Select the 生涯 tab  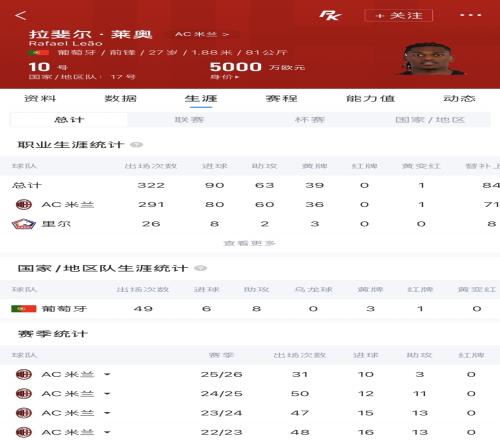(201, 98)
